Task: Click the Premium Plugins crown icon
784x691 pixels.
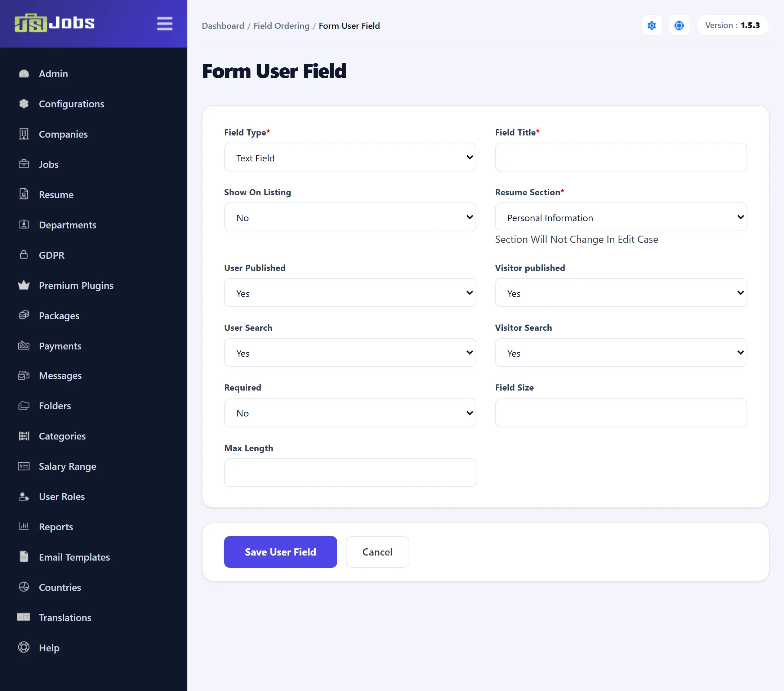Action: tap(24, 285)
